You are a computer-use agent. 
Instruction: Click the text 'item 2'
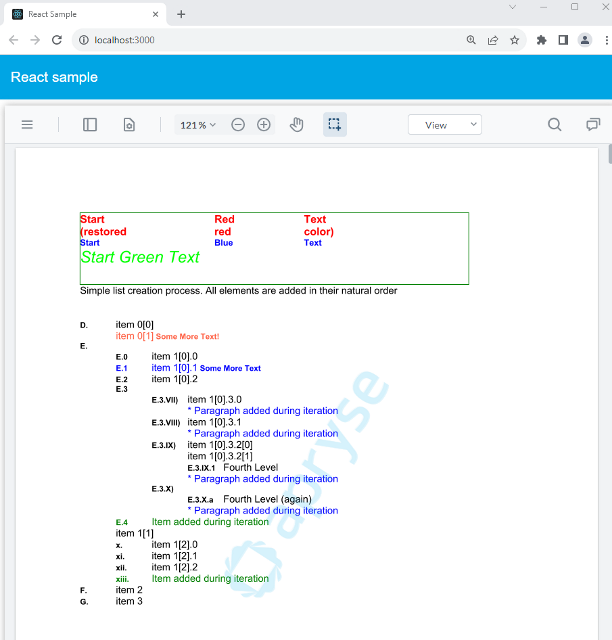coord(129,590)
